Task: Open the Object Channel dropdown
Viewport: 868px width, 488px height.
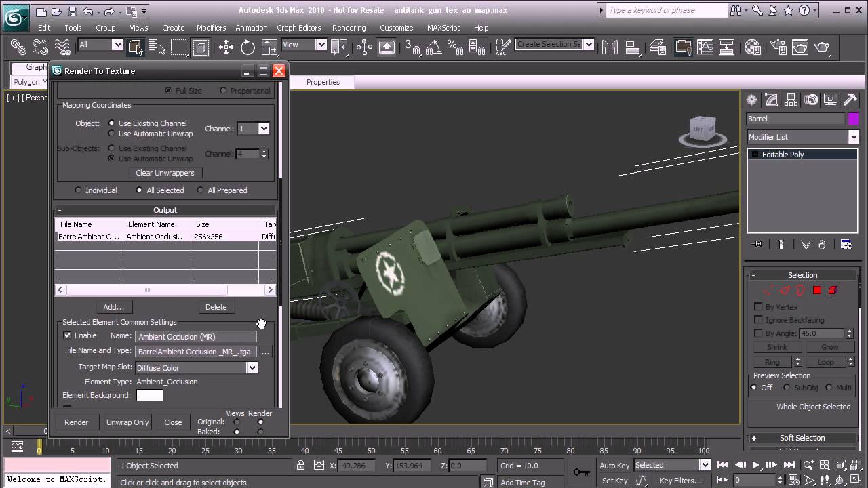Action: pos(264,129)
